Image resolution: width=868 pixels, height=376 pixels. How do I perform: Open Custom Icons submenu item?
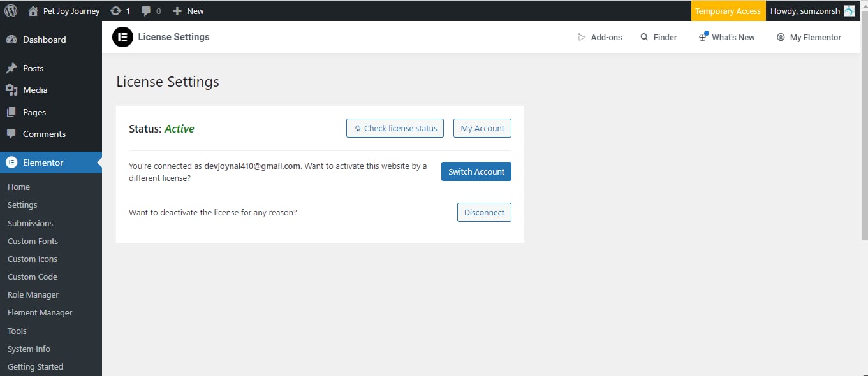pos(33,259)
